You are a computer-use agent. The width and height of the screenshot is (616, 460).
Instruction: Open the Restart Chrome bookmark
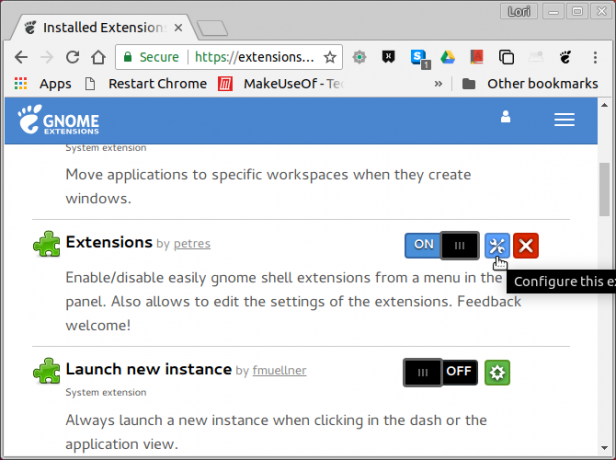[x=146, y=84]
